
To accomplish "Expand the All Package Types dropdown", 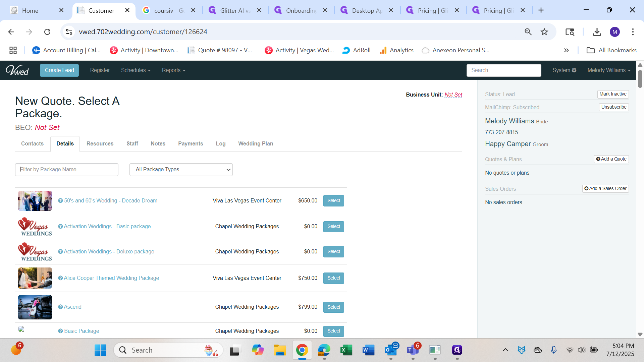I will tap(181, 170).
